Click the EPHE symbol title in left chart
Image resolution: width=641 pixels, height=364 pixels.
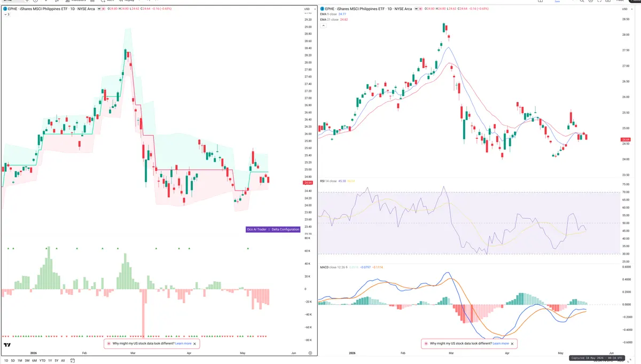click(x=51, y=9)
